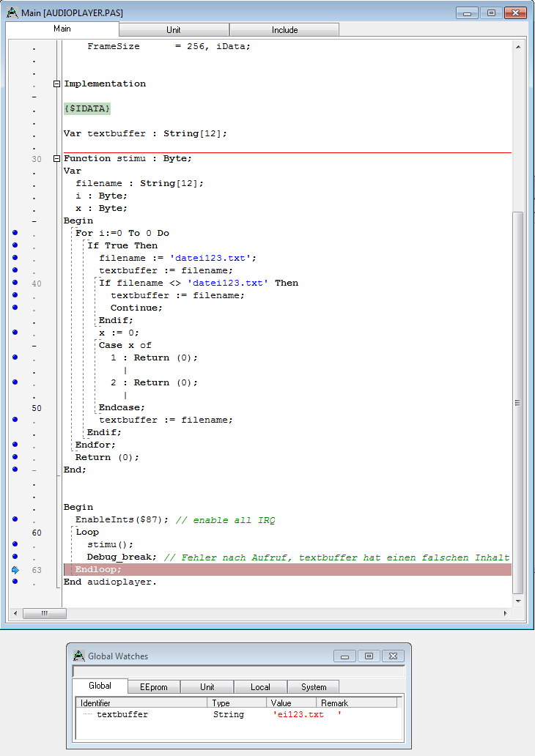This screenshot has height=756, width=535.
Task: Toggle breakpoint dot on '1 : Return (0);' line
Action: 15,357
